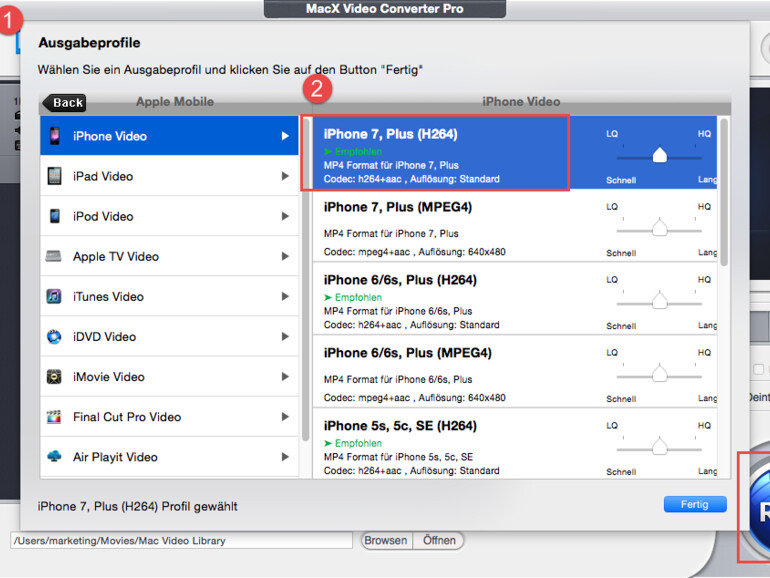Click the iPod Video device icon
770x578 pixels.
55,216
